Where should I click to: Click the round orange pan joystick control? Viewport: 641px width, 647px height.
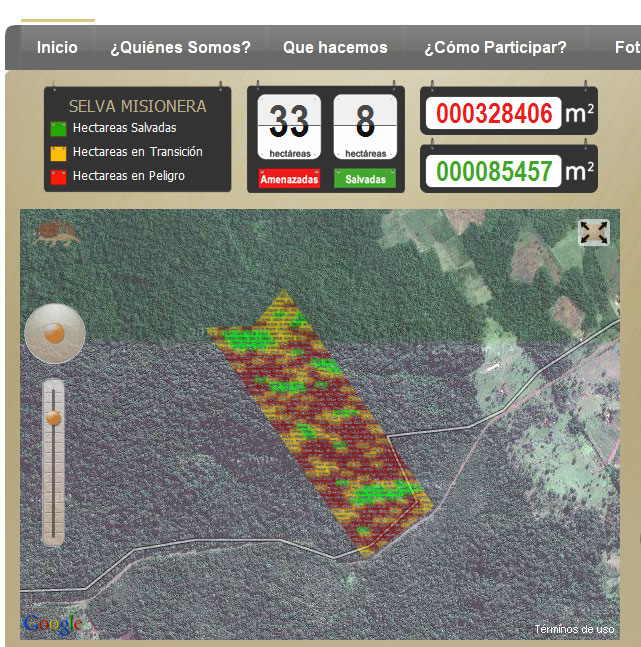pyautogui.click(x=54, y=333)
